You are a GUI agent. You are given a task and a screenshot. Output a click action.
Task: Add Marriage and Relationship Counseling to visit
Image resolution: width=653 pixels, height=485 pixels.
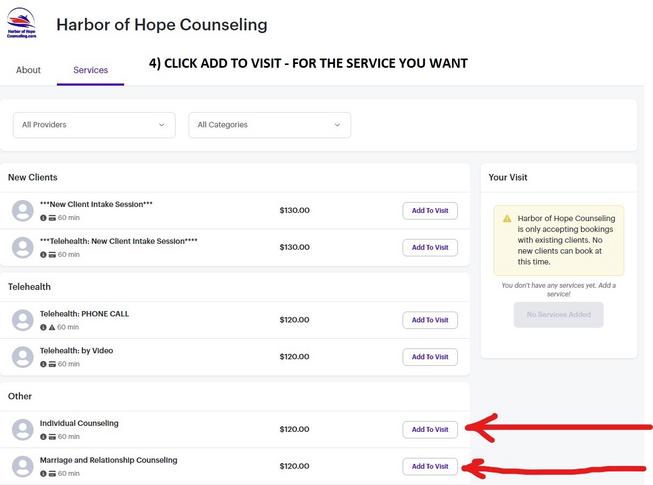(x=430, y=466)
